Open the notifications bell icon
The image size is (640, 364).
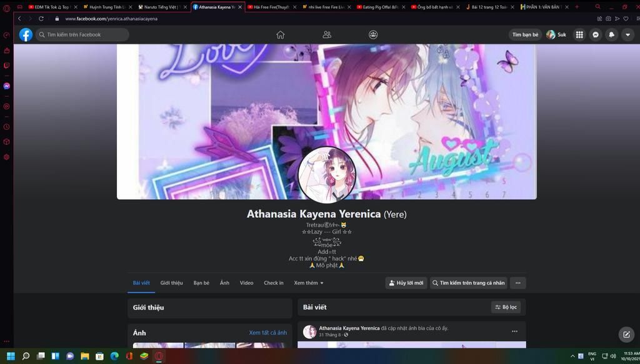click(x=611, y=34)
